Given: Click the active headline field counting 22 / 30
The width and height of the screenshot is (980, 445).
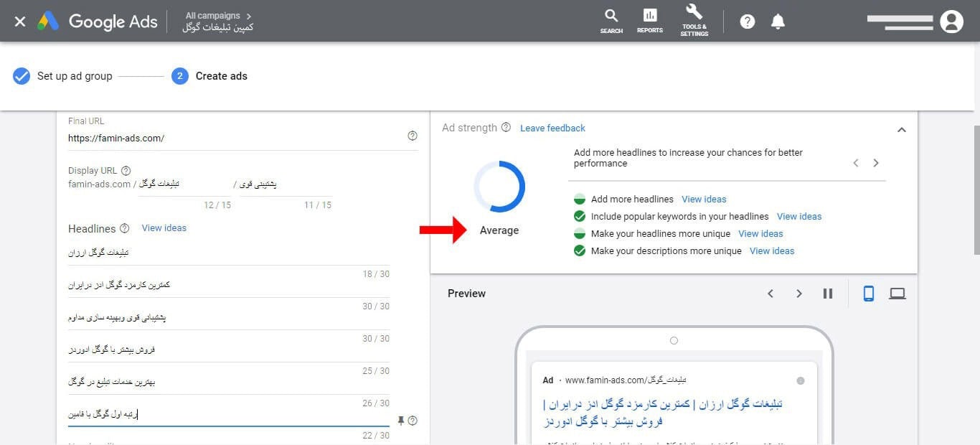Looking at the screenshot, I should (x=229, y=415).
